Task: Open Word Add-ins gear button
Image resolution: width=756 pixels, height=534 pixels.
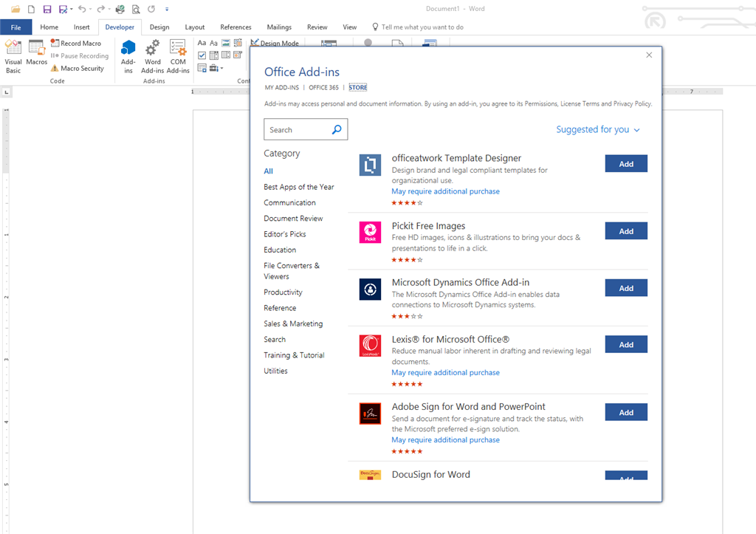Action: pyautogui.click(x=152, y=56)
